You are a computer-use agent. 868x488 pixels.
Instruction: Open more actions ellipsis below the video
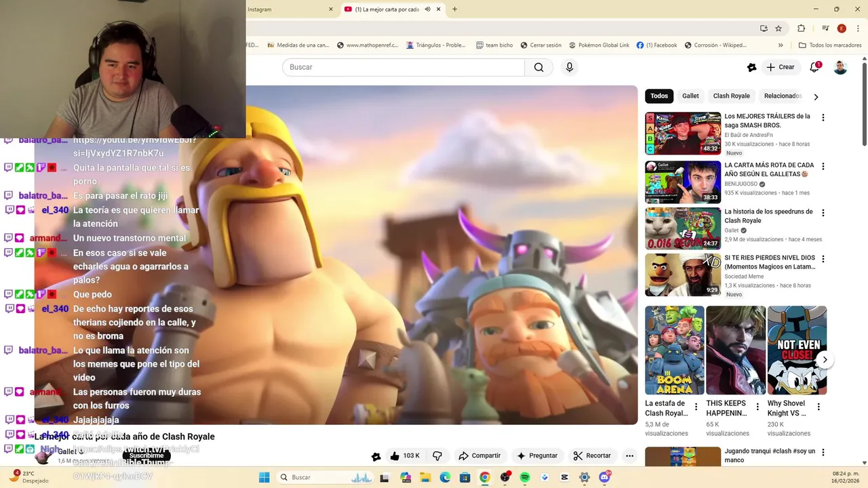click(x=629, y=455)
